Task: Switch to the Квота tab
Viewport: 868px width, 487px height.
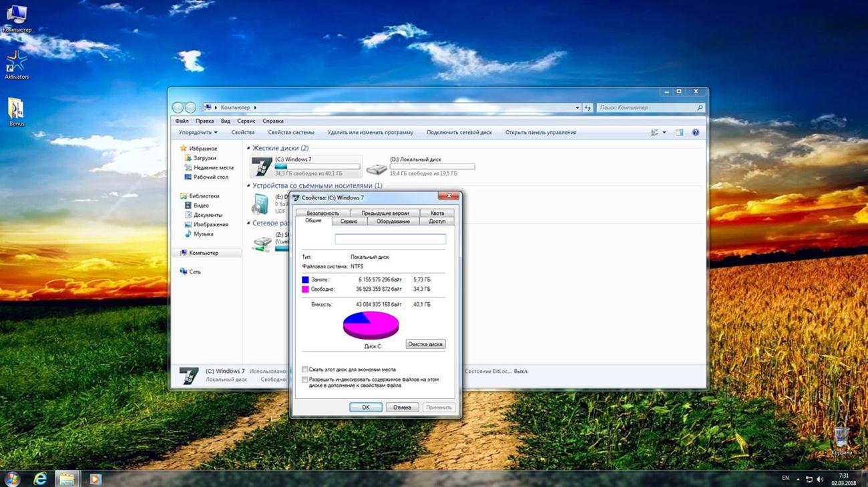Action: 437,213
